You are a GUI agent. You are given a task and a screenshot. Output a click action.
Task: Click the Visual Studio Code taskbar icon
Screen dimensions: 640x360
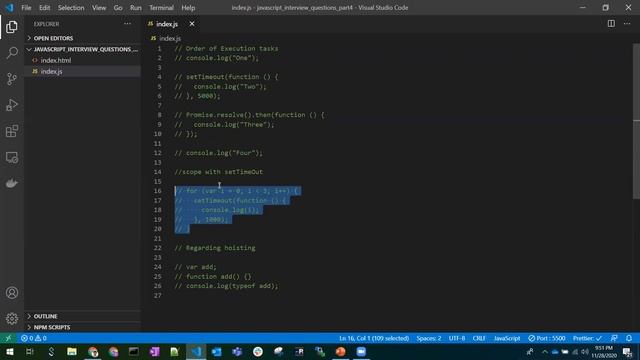point(196,352)
